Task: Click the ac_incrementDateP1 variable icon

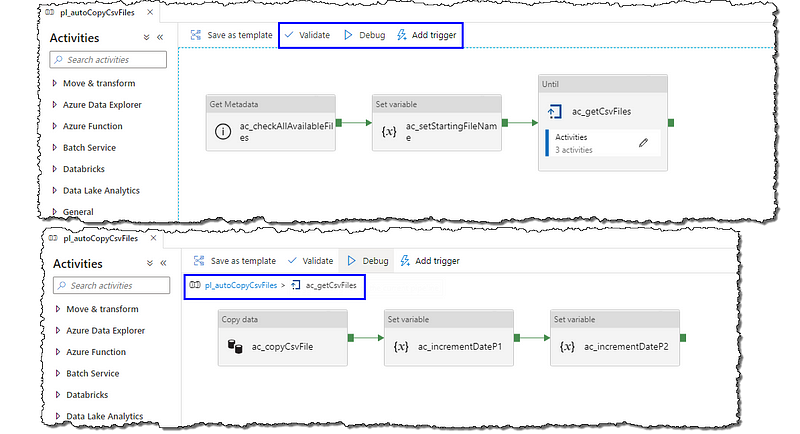Action: (x=401, y=346)
